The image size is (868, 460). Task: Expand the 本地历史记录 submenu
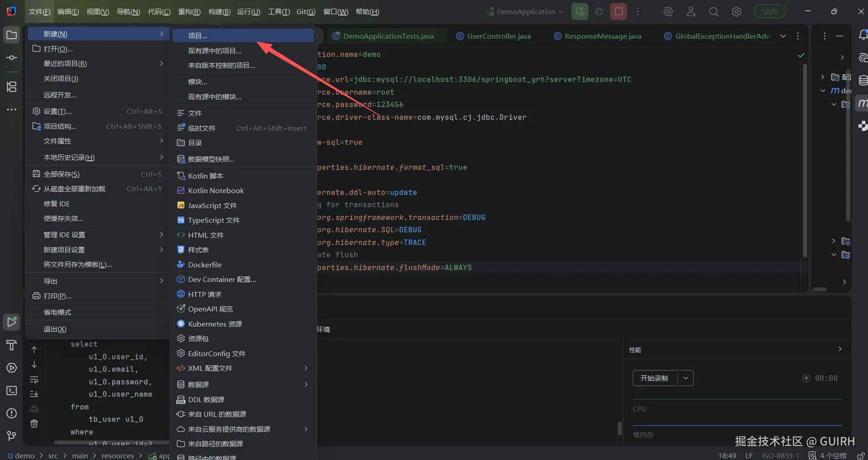[98, 158]
